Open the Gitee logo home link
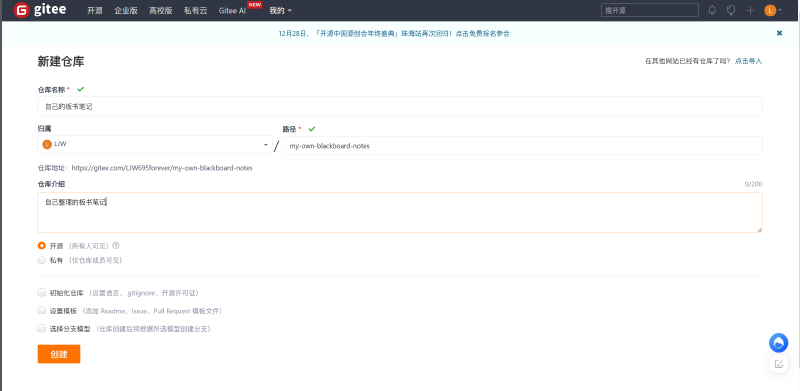This screenshot has height=391, width=800. pyautogui.click(x=40, y=10)
